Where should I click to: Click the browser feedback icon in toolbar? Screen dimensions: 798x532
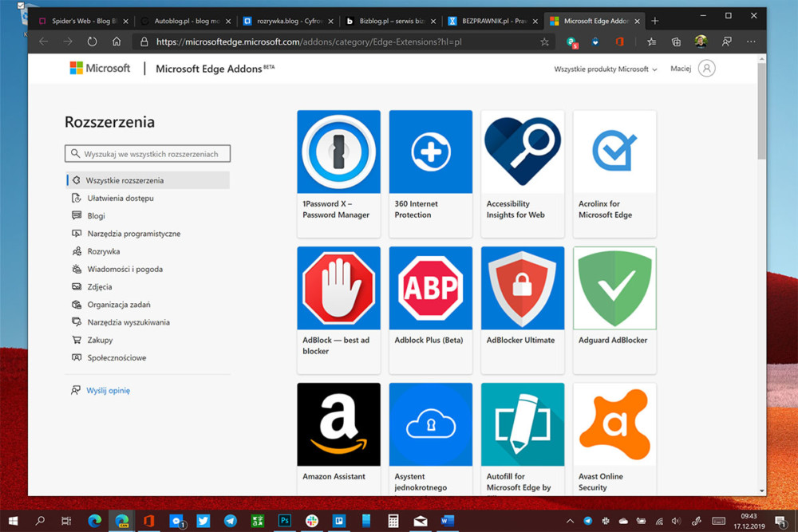[x=727, y=41]
